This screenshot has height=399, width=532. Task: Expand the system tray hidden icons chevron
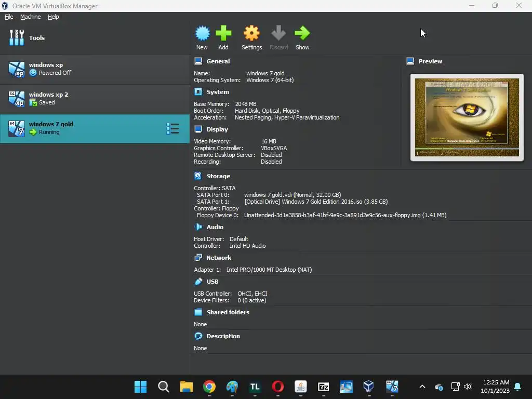pyautogui.click(x=422, y=387)
